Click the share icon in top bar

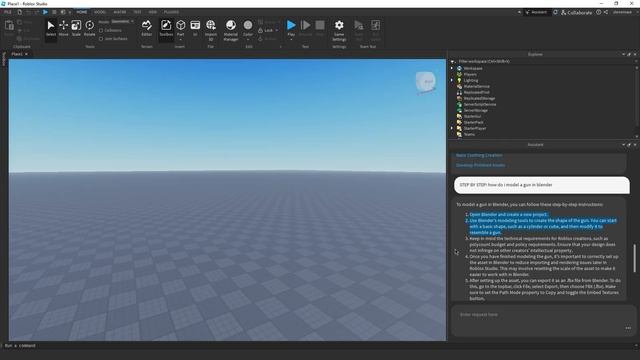click(x=606, y=12)
